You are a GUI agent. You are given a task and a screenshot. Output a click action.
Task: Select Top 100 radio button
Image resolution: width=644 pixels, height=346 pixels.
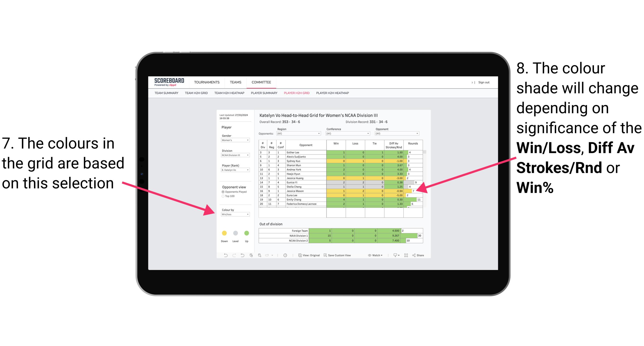click(x=223, y=196)
